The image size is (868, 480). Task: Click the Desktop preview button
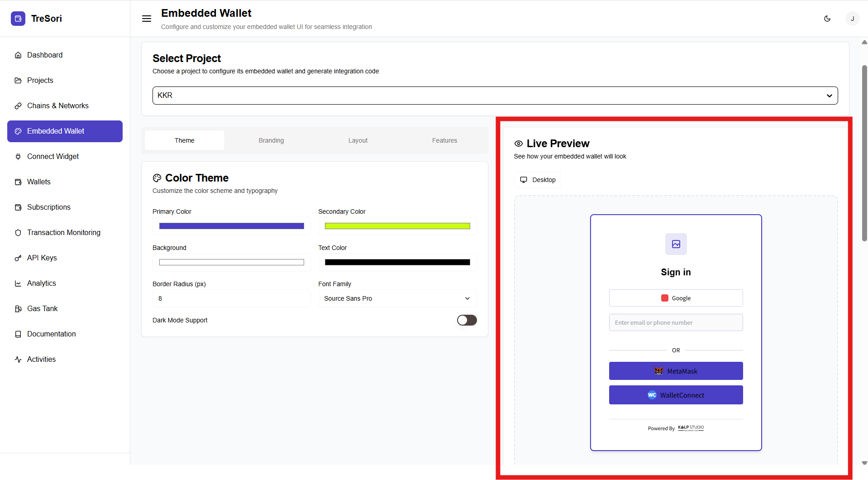(538, 180)
